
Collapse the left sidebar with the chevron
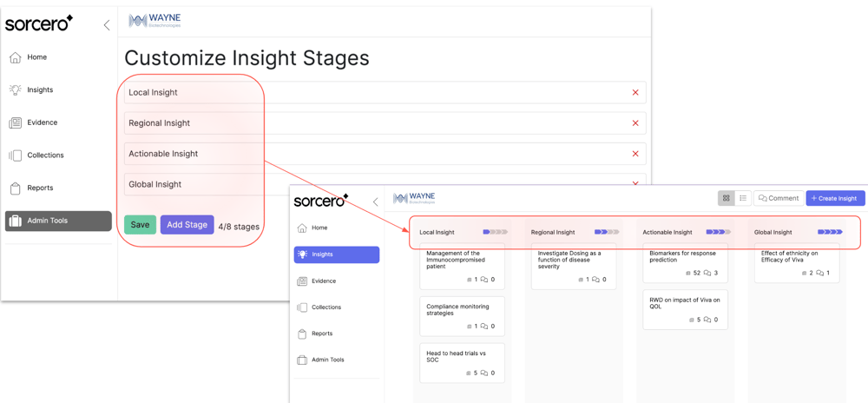click(107, 25)
